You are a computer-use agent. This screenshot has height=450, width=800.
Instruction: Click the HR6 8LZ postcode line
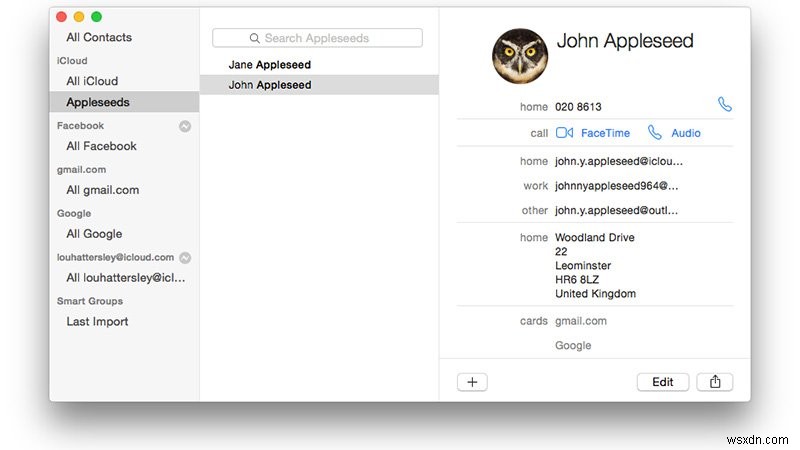pyautogui.click(x=577, y=280)
